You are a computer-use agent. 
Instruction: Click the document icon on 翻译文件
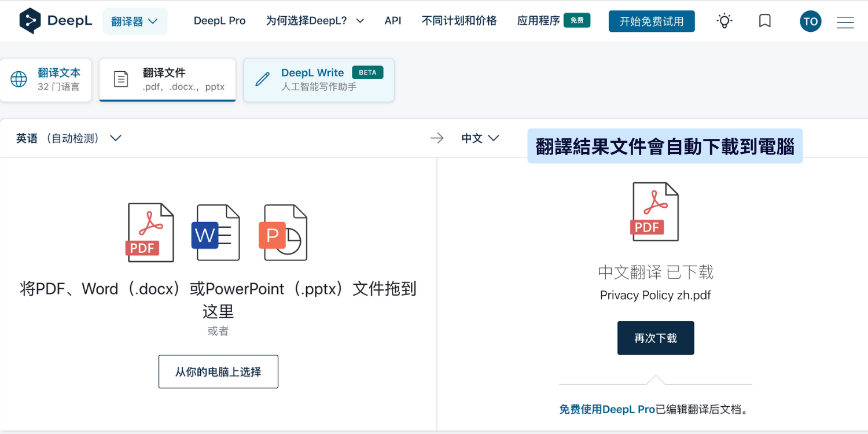coord(121,79)
